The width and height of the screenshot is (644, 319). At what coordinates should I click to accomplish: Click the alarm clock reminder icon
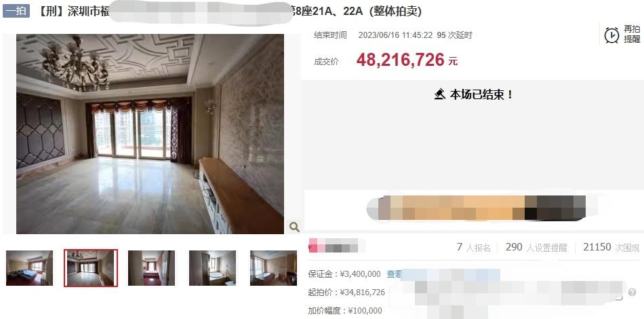[x=612, y=35]
